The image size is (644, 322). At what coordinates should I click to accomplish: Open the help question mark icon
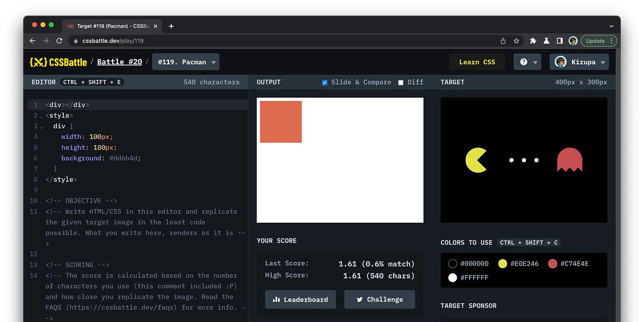coord(523,62)
